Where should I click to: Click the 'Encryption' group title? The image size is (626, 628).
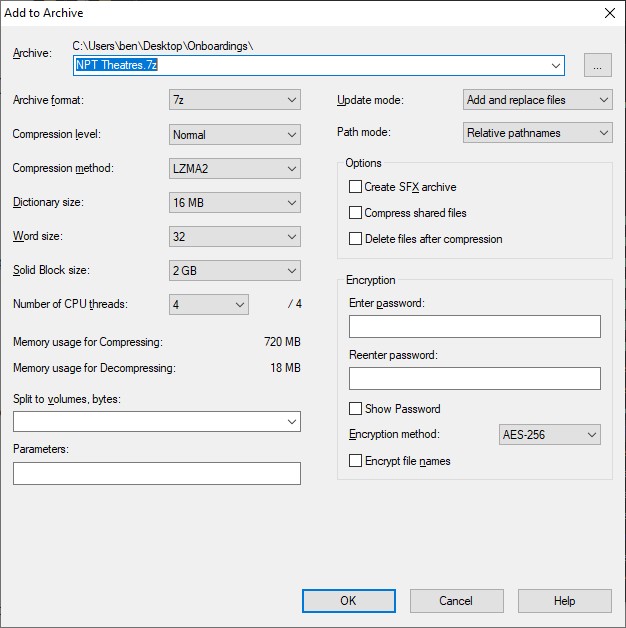coord(370,280)
